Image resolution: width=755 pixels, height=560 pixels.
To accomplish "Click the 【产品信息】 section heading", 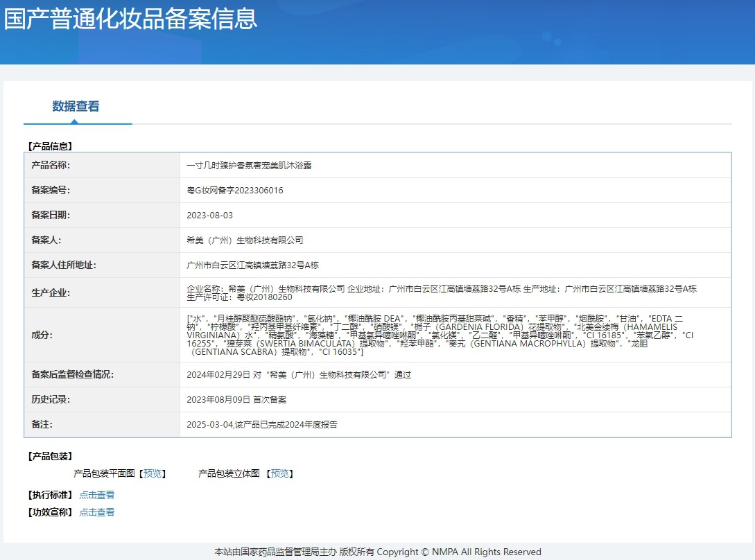I will click(x=49, y=146).
